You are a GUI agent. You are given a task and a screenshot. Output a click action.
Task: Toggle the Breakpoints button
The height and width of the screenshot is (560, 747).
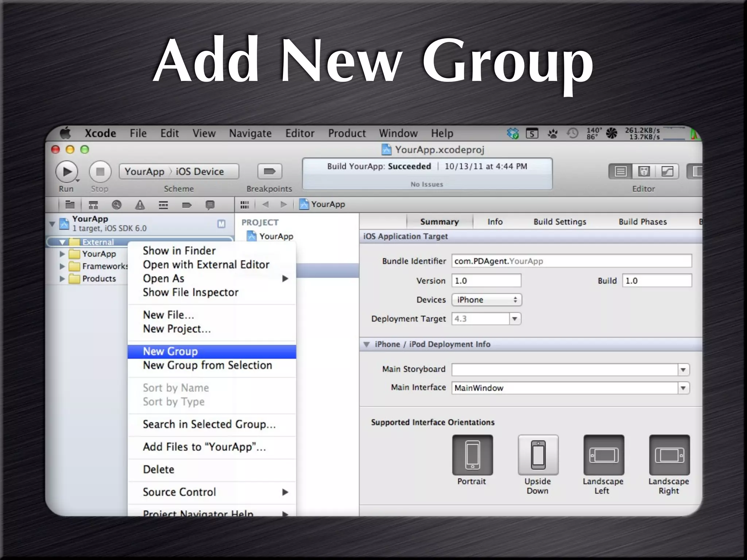click(x=270, y=171)
